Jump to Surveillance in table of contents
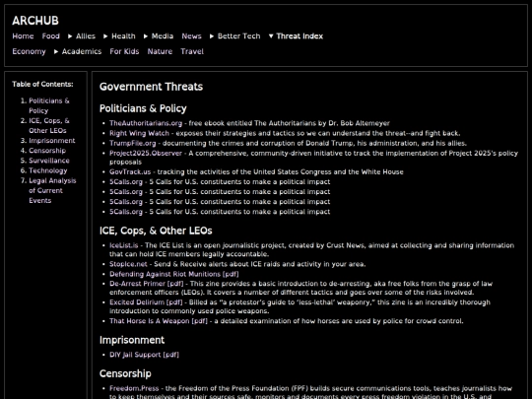532x399 pixels. click(49, 161)
